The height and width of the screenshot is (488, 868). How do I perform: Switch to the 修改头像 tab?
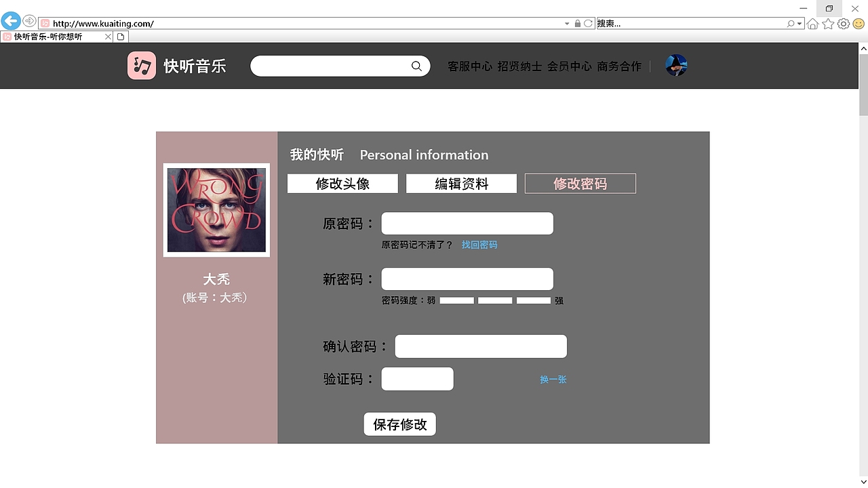[342, 183]
